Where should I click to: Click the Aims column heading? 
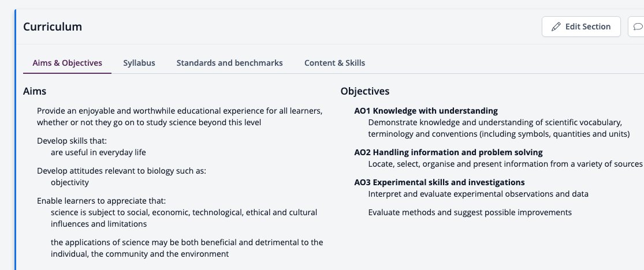point(35,91)
